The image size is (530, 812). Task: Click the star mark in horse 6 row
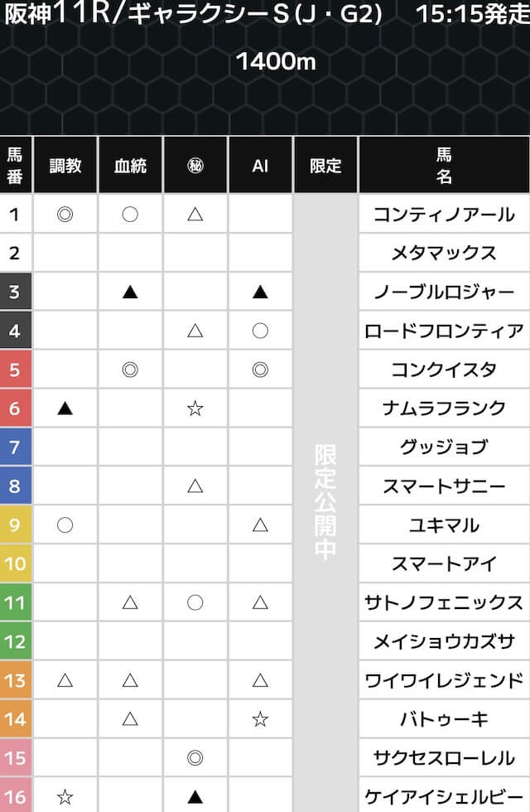[x=195, y=408]
